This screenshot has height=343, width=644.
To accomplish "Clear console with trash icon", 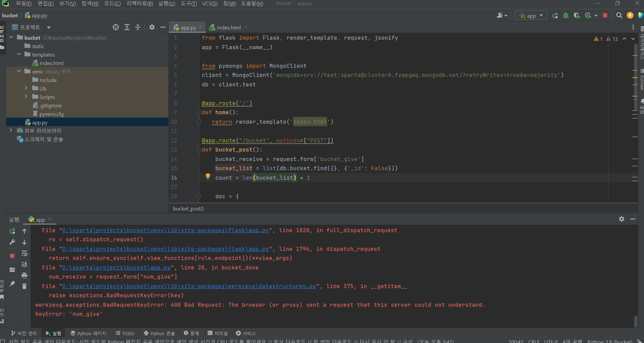I will pos(24,286).
